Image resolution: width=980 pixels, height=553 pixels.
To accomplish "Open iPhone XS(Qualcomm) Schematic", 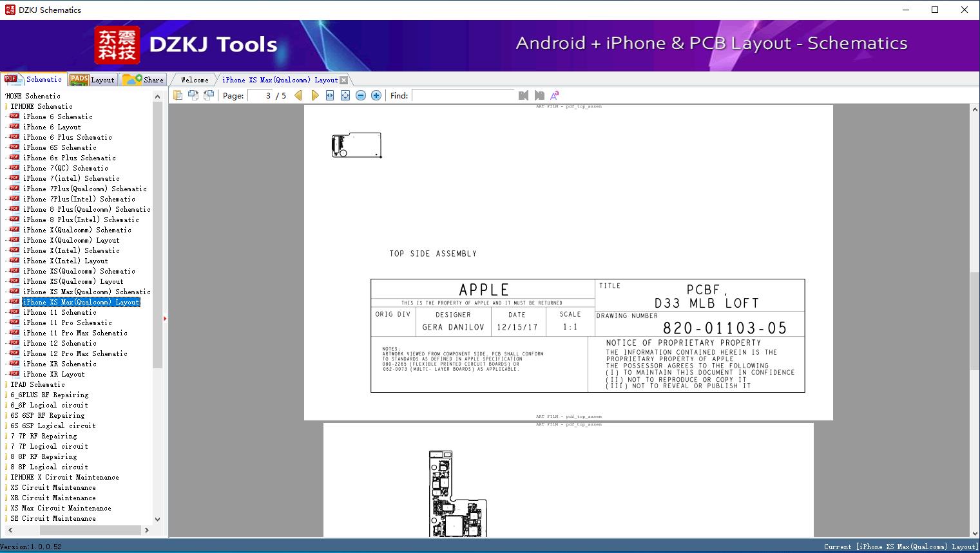I will tap(79, 271).
